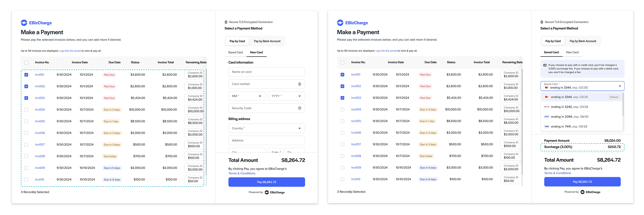Screen dimensions: 644x215
Task: Click the Name on card input field
Action: click(267, 72)
